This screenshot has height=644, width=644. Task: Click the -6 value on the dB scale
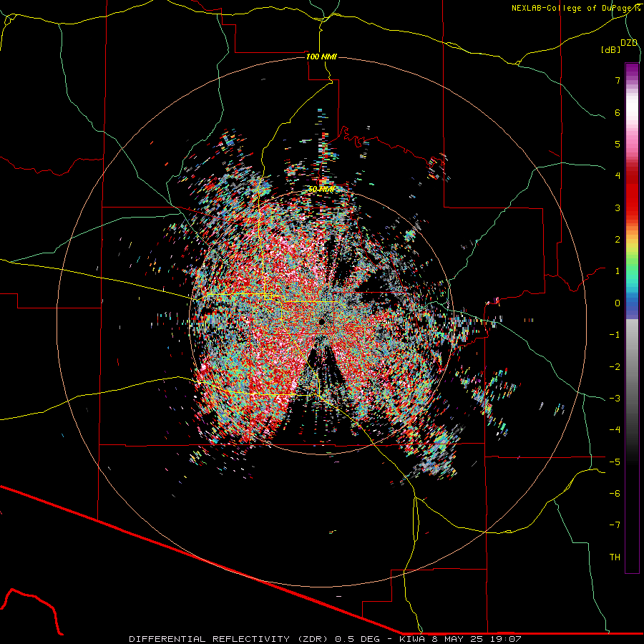615,493
